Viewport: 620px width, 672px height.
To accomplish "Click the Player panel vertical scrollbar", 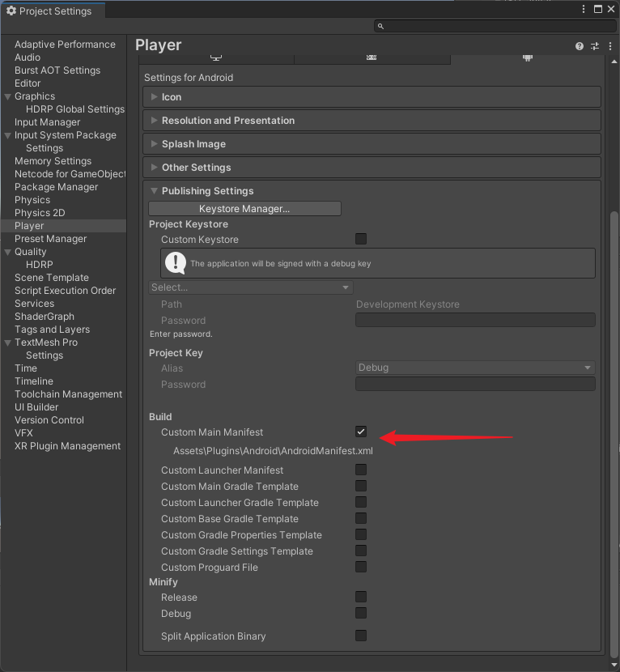I will (x=614, y=433).
